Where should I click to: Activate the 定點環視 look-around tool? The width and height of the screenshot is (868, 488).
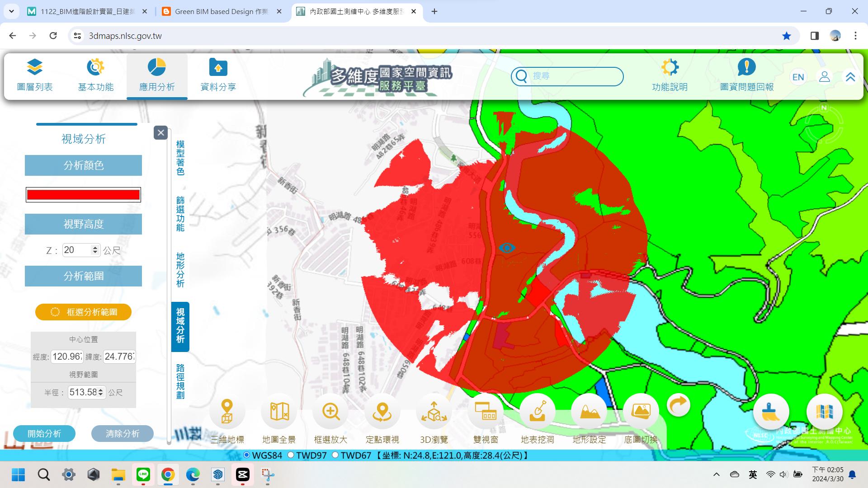point(382,412)
